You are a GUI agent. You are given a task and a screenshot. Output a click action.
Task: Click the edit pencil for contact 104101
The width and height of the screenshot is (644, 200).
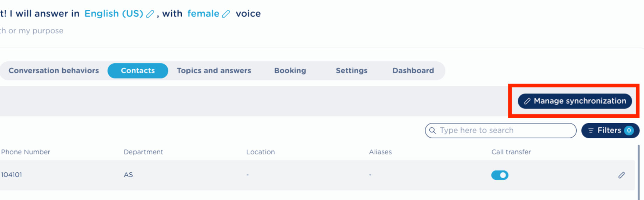point(621,175)
